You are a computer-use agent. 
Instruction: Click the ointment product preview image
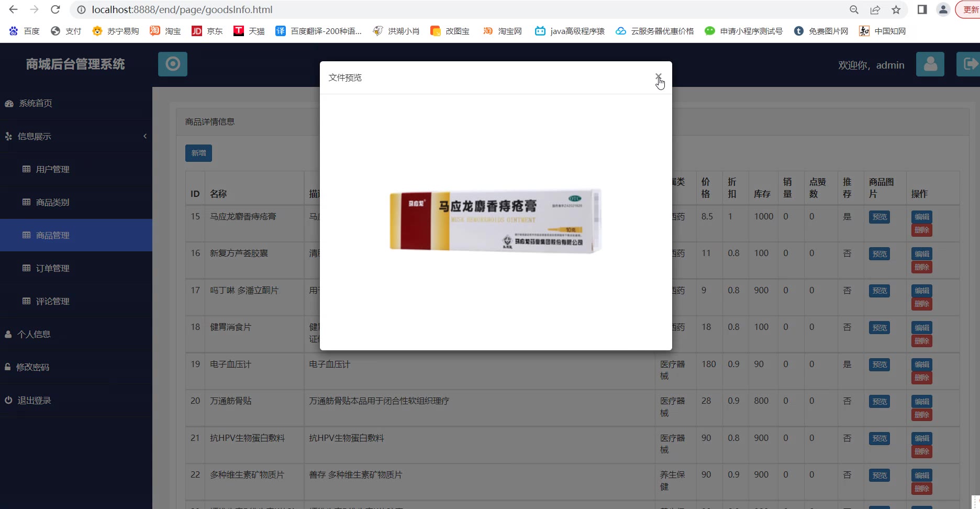pos(496,220)
